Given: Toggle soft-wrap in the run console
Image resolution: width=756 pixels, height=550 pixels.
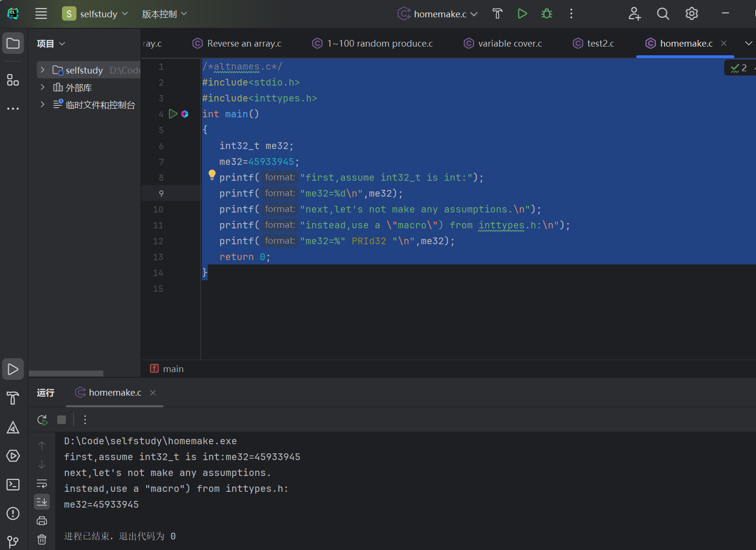Looking at the screenshot, I should point(42,483).
